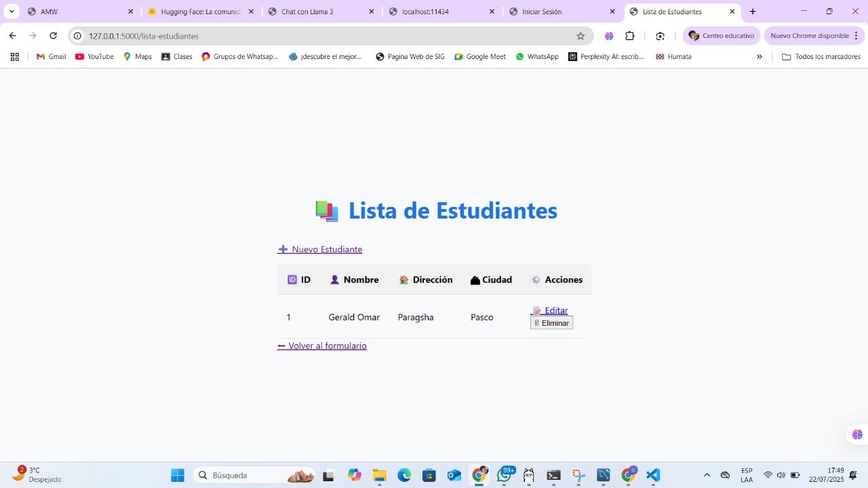Click the Eliminar button for Gerald Omar
868x488 pixels.
pos(551,323)
